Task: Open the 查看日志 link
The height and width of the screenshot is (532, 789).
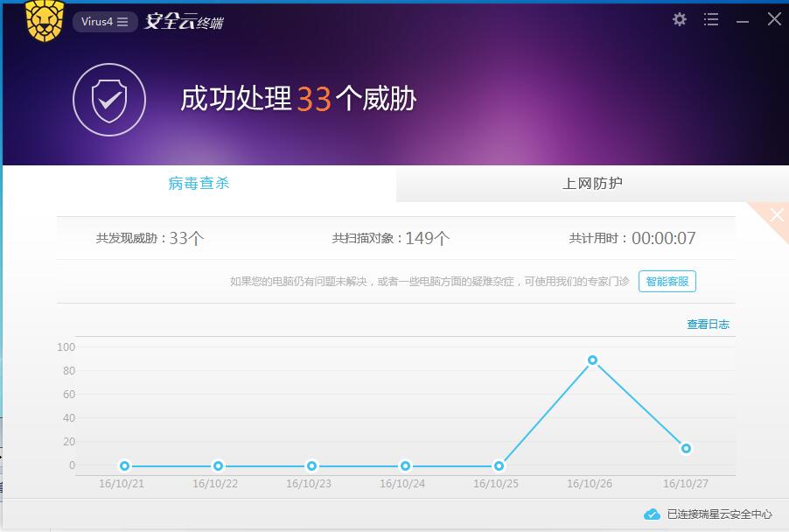Action: tap(708, 324)
